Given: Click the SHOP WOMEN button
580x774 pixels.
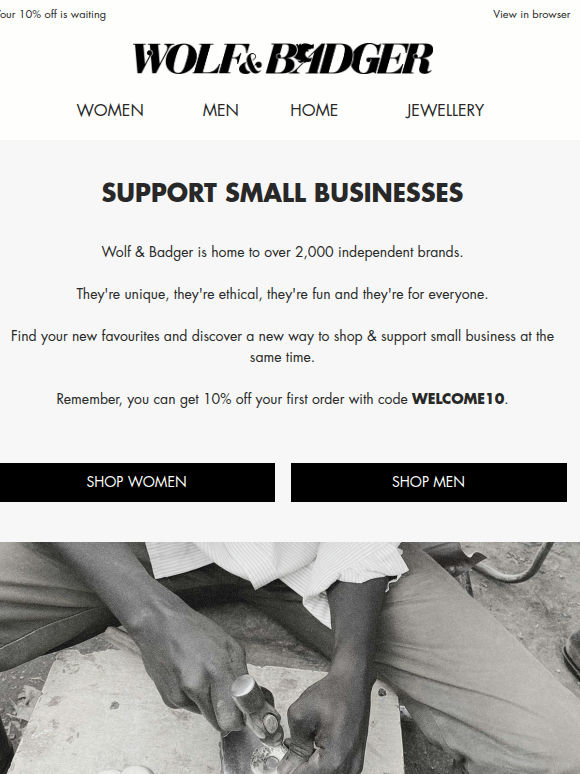Looking at the screenshot, I should [137, 482].
